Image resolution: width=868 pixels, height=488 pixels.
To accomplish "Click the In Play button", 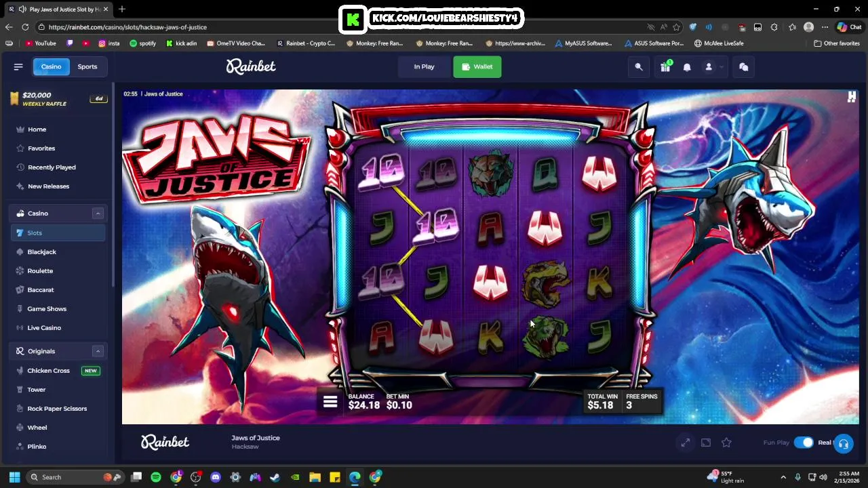I will (x=424, y=66).
